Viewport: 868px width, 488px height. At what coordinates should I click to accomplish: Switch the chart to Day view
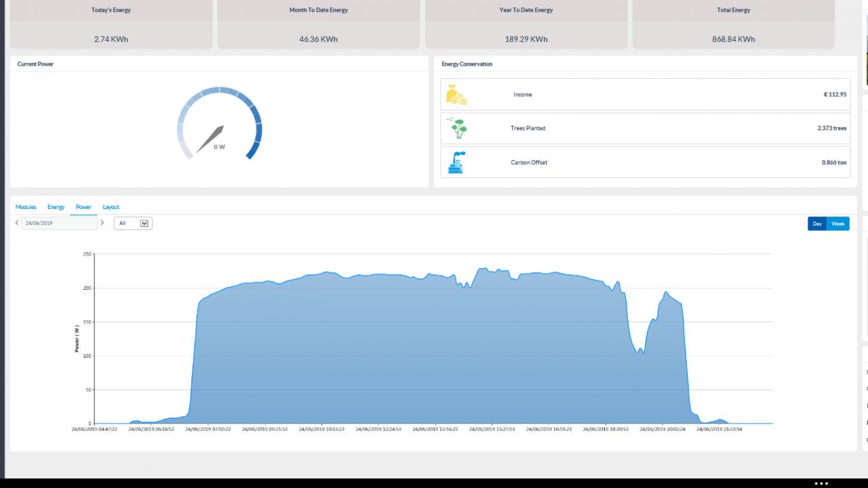click(x=817, y=224)
